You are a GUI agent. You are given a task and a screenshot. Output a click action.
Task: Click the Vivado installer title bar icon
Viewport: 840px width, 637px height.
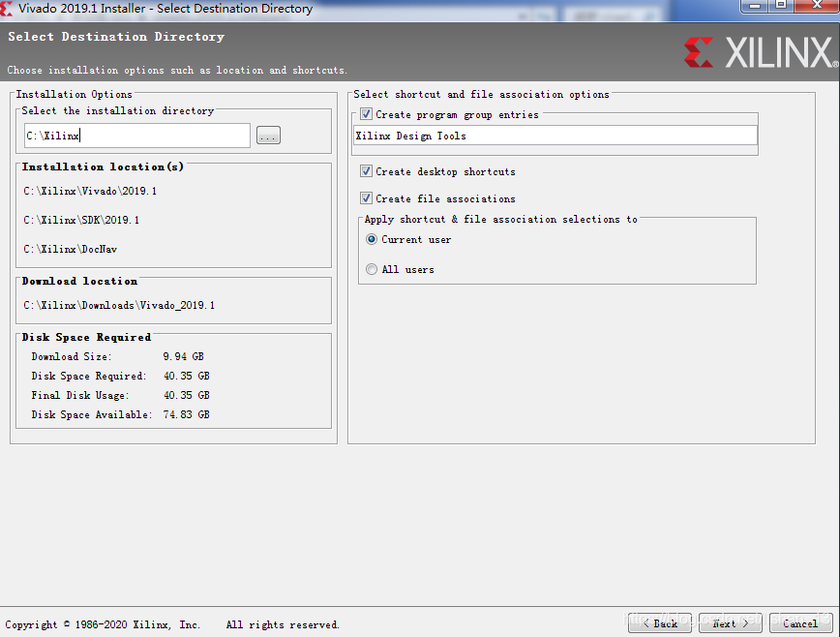pyautogui.click(x=6, y=9)
